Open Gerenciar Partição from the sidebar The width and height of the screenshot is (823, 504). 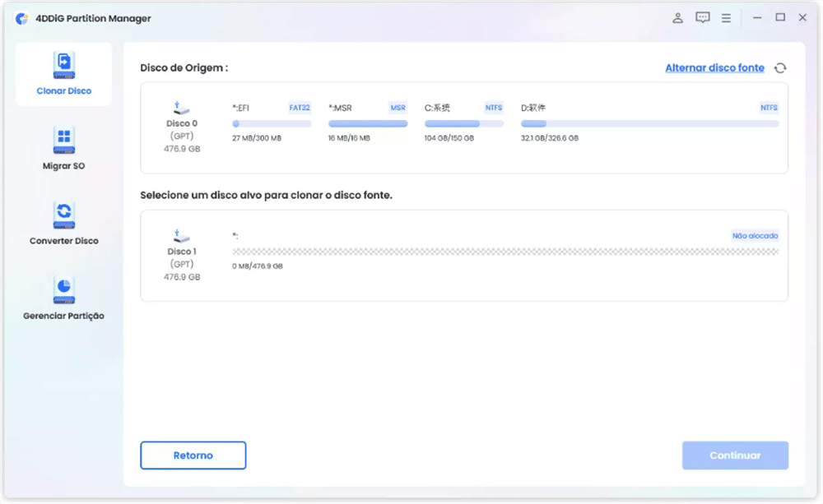tap(63, 290)
